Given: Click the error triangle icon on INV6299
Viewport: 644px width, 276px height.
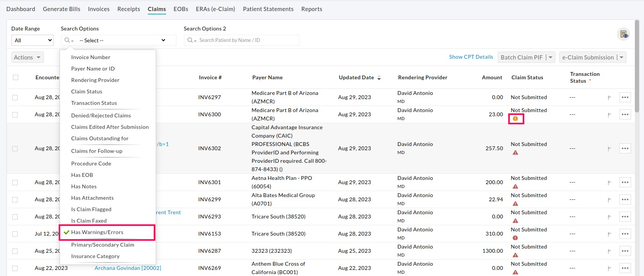Looking at the screenshot, I should tap(515, 204).
